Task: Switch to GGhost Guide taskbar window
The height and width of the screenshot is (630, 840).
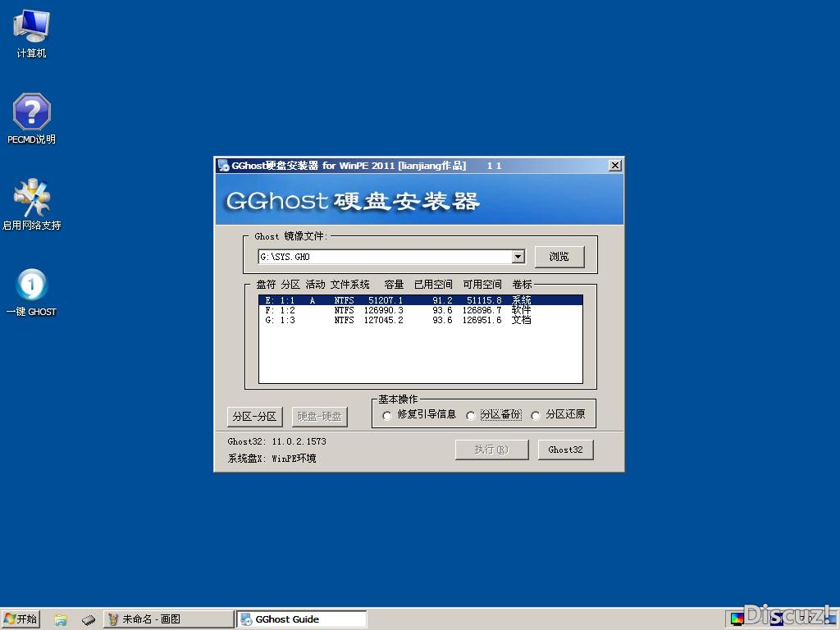Action: (302, 619)
